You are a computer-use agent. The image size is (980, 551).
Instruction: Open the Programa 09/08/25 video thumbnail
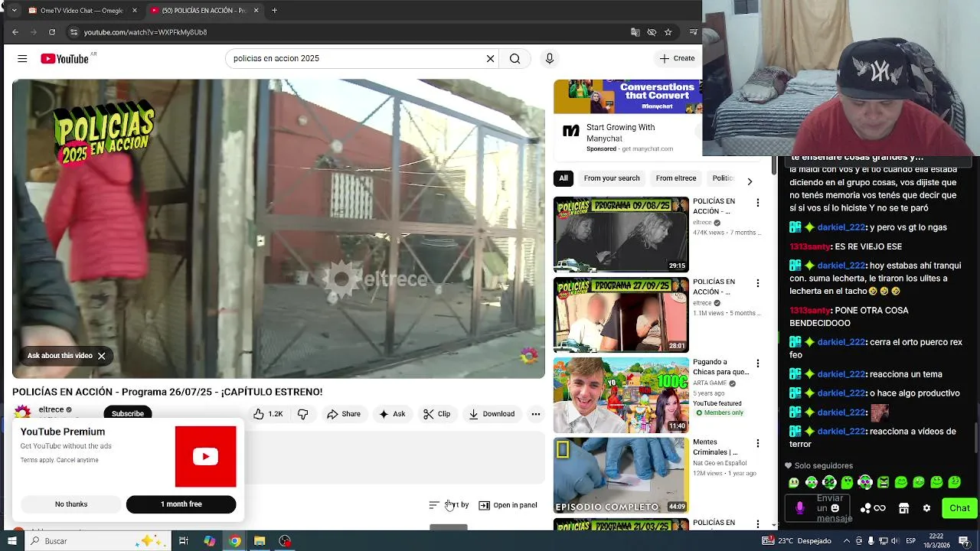pos(621,234)
